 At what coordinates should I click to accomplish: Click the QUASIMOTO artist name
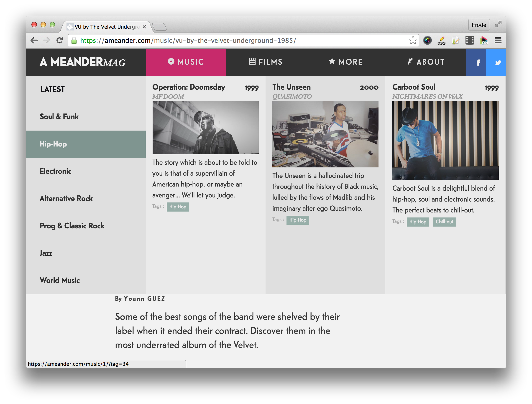(292, 97)
